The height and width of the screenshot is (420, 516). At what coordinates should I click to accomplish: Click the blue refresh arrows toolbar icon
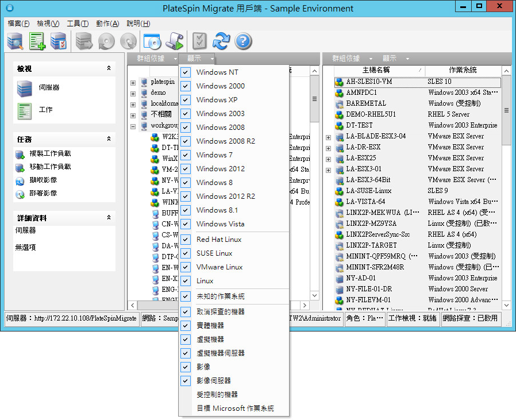tap(221, 41)
